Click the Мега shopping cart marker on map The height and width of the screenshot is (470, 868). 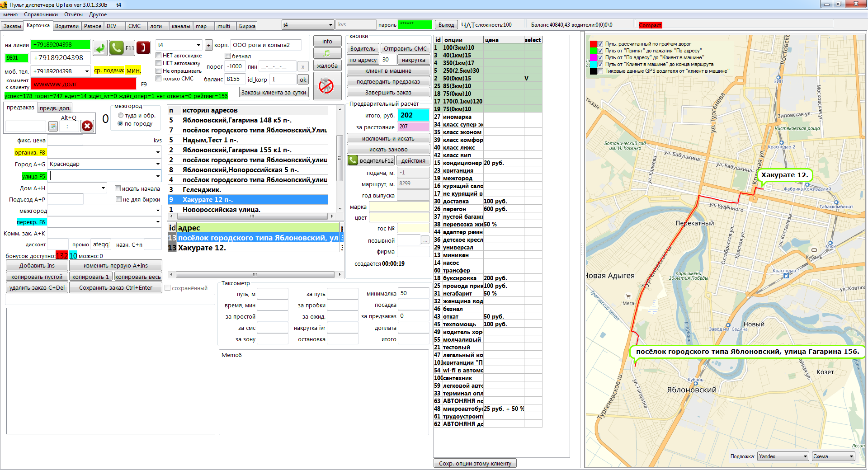click(627, 296)
